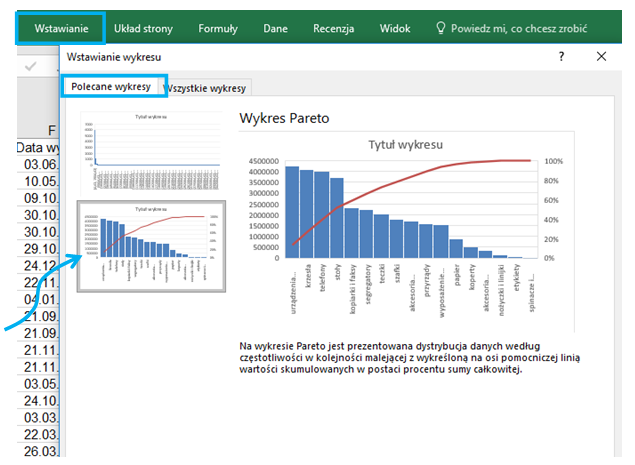The width and height of the screenshot is (635, 465).
Task: Open the Dane ribbon tab
Action: click(275, 28)
